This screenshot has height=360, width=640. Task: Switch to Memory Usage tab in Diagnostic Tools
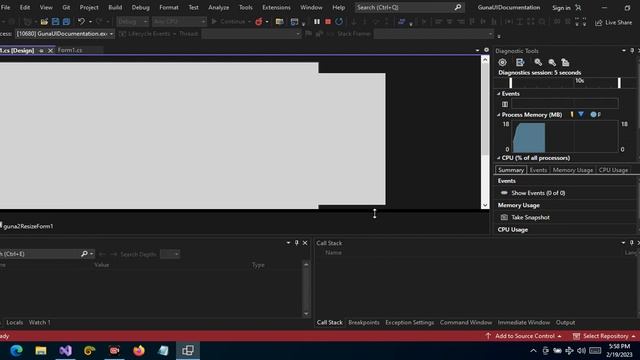point(573,170)
